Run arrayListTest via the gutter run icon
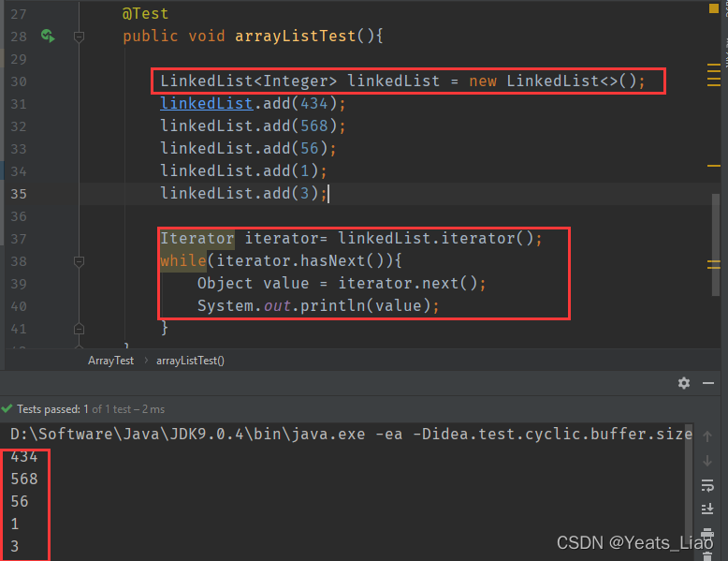This screenshot has height=561, width=728. click(x=48, y=36)
